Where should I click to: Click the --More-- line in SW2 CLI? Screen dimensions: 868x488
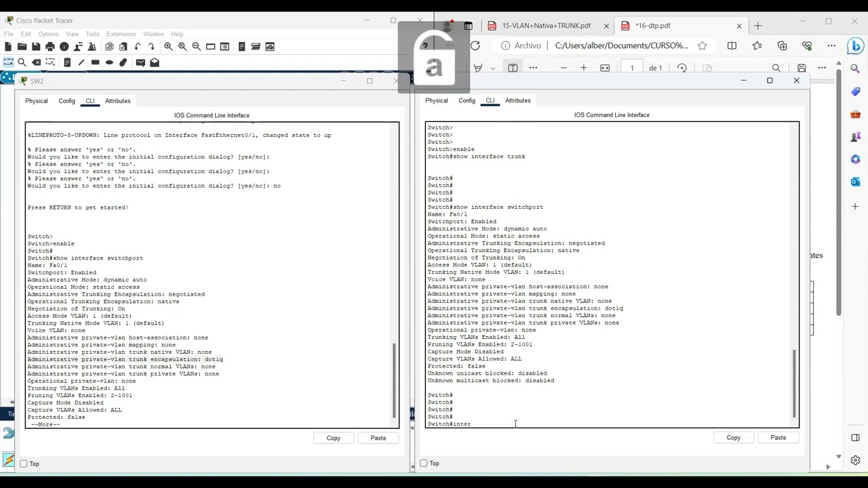[45, 424]
